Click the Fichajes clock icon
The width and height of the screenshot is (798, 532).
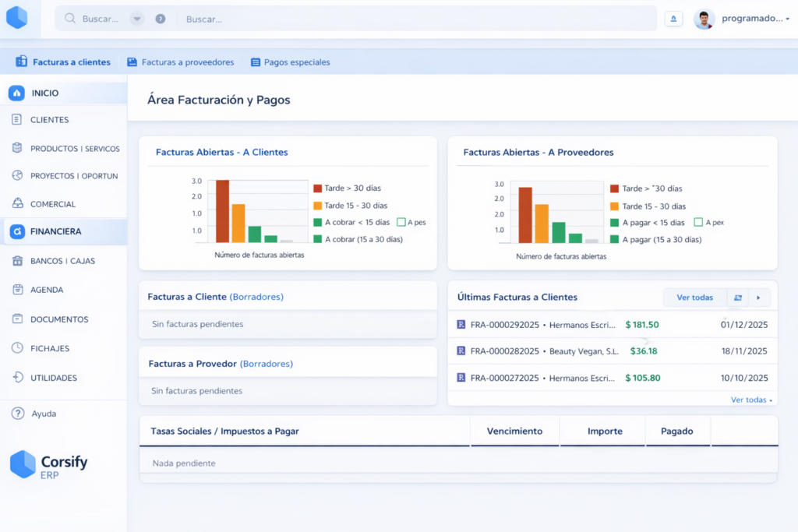tap(17, 348)
